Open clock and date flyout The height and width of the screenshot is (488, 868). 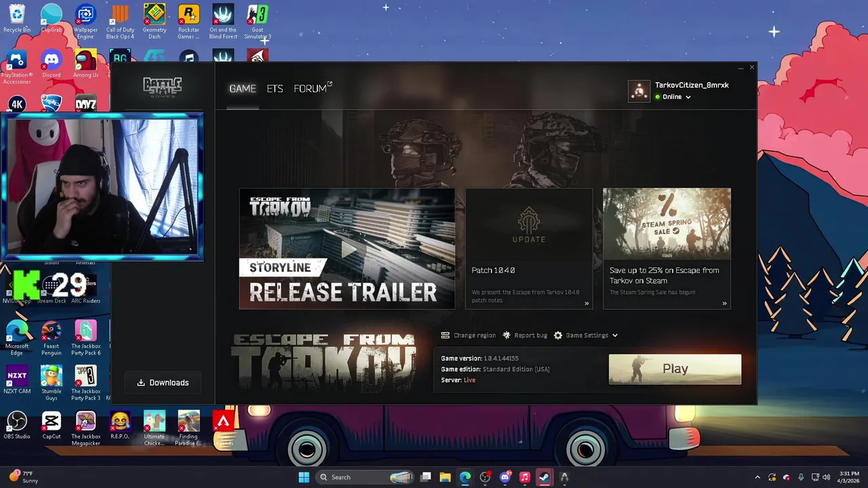[849, 477]
